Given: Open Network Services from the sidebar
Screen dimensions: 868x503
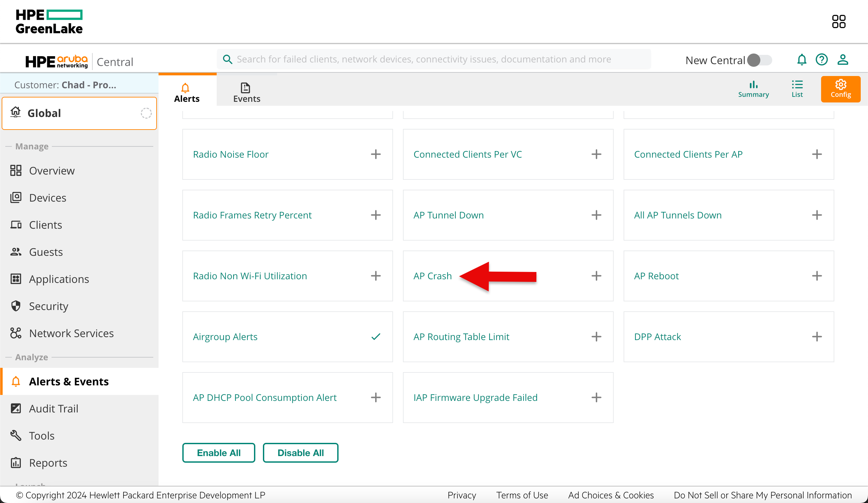Looking at the screenshot, I should pos(71,333).
